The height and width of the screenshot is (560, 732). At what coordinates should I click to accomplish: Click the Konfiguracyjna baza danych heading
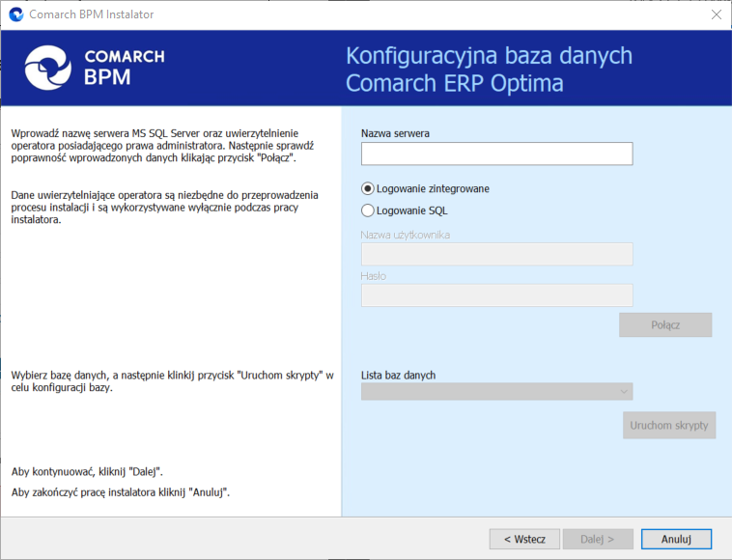tap(489, 70)
